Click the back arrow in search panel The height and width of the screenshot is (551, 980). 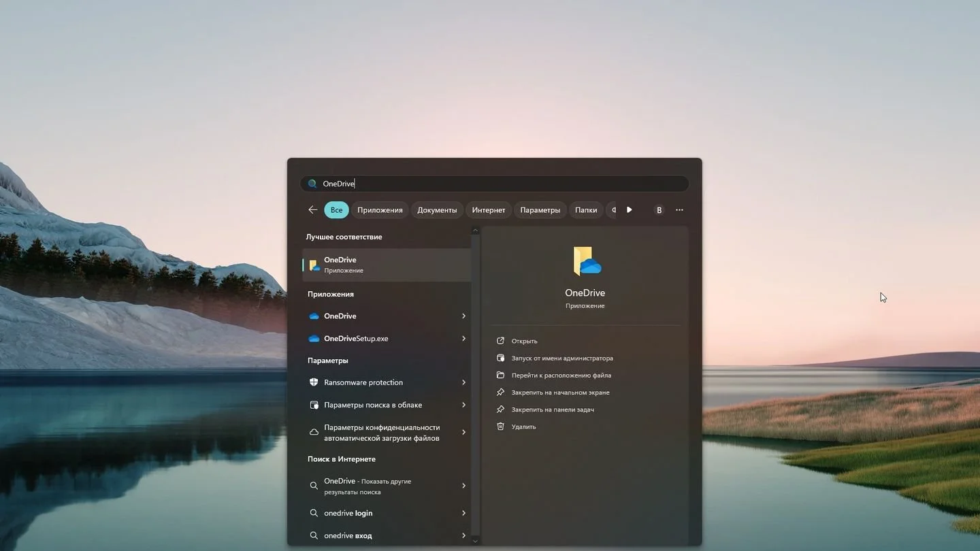pyautogui.click(x=313, y=210)
